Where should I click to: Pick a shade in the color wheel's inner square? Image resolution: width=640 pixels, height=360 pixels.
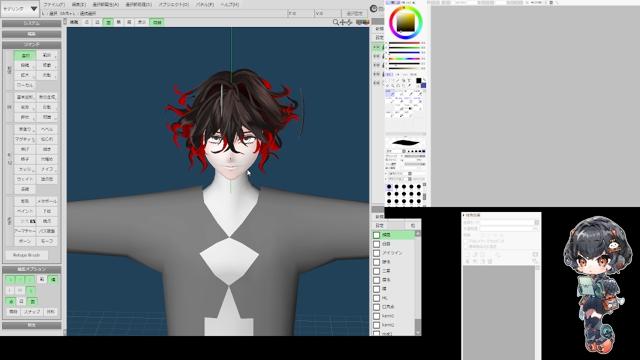coord(405,22)
